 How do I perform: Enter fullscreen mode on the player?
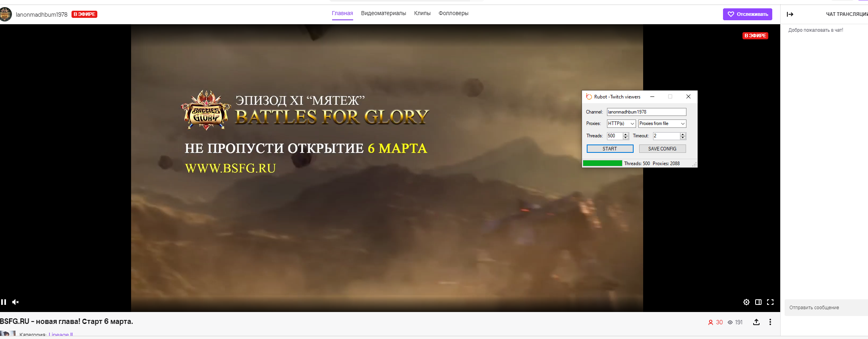[770, 302]
